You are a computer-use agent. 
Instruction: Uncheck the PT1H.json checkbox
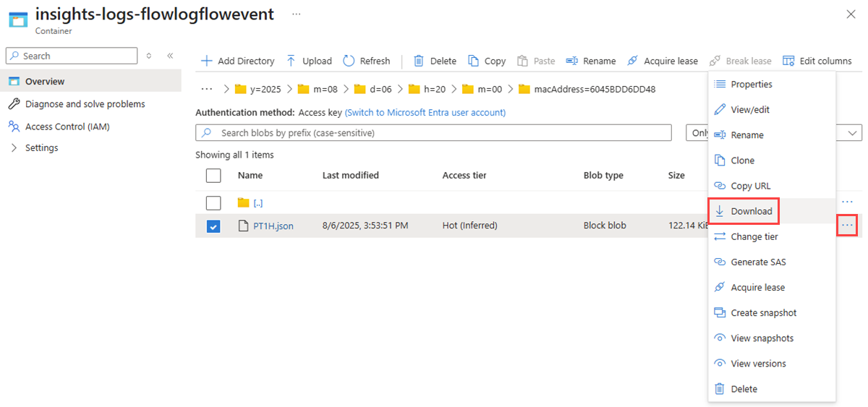click(213, 226)
